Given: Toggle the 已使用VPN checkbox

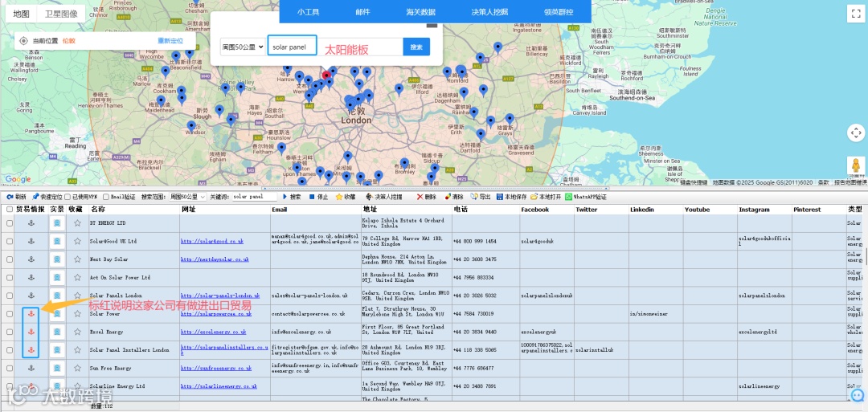Looking at the screenshot, I should click(x=68, y=197).
